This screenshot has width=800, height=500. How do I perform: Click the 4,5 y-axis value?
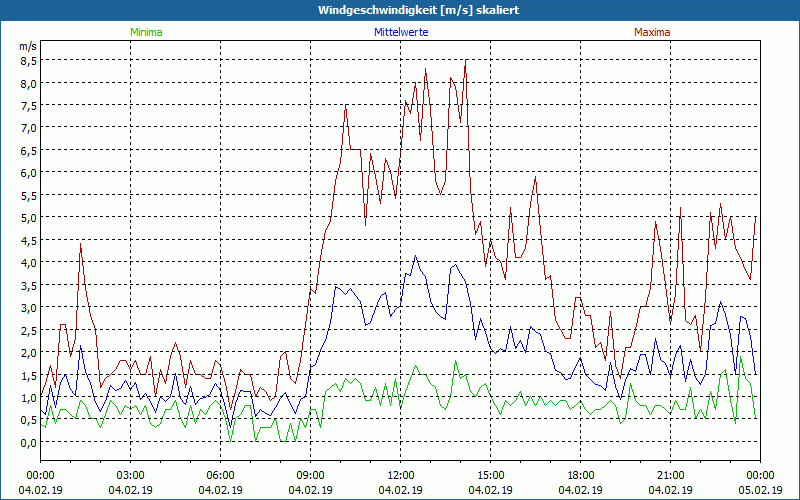point(29,240)
